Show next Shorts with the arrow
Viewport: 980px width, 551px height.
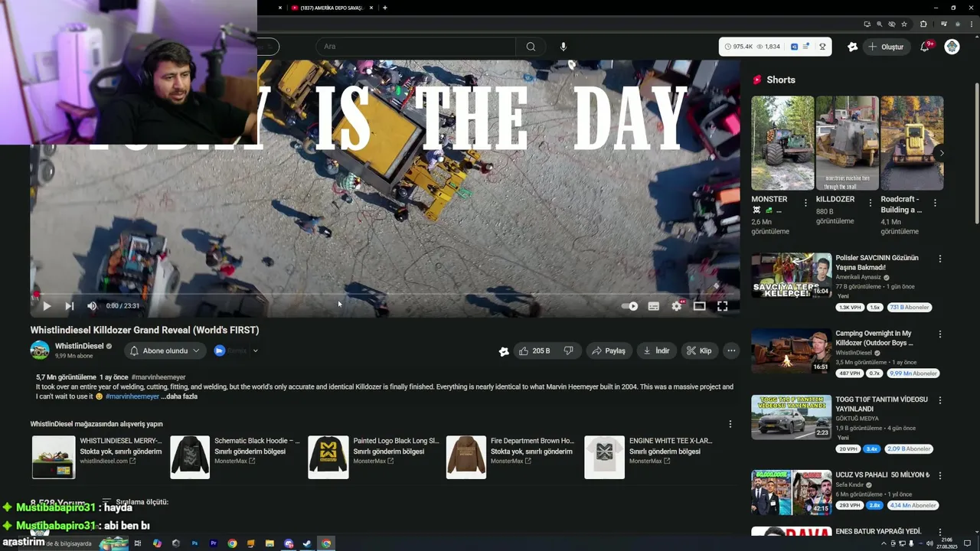click(x=941, y=153)
